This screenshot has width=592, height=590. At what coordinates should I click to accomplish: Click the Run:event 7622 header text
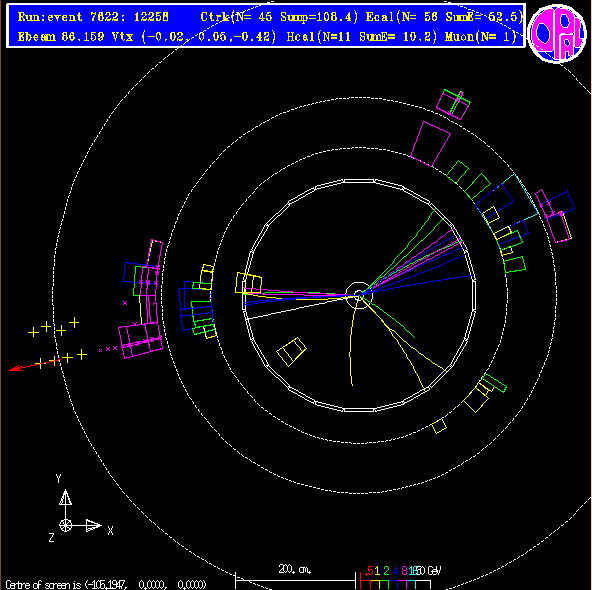93,17
